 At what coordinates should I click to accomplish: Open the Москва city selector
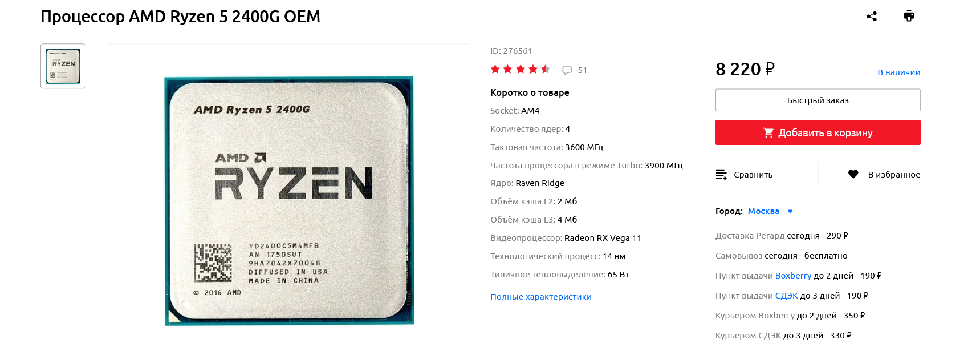pos(763,211)
